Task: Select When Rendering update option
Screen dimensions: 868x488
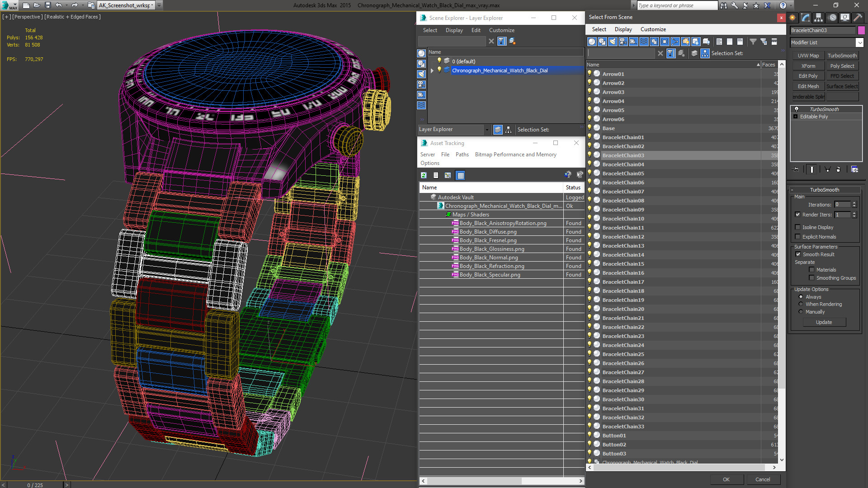Action: point(801,304)
